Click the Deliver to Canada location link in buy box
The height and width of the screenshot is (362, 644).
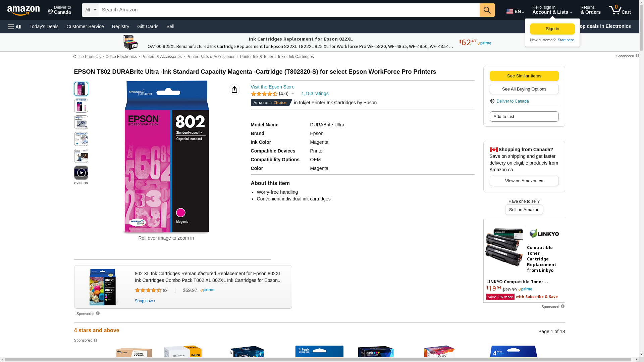[x=512, y=101]
